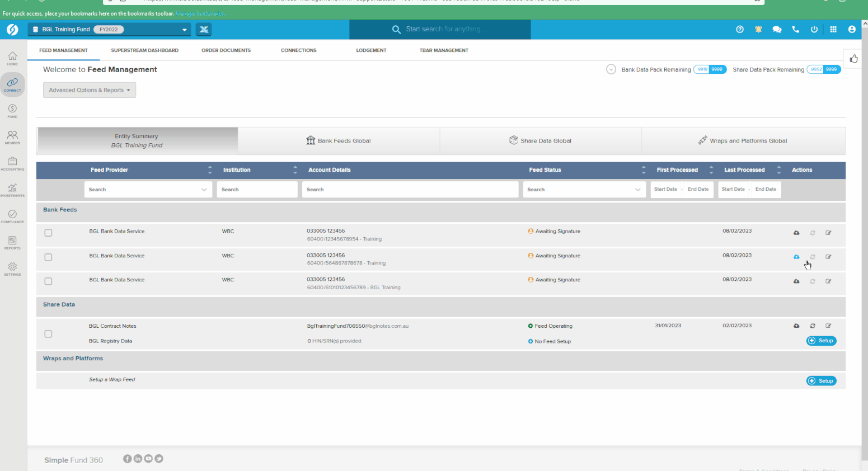Click the Compliance sidebar icon
Image resolution: width=868 pixels, height=471 pixels.
pyautogui.click(x=12, y=216)
